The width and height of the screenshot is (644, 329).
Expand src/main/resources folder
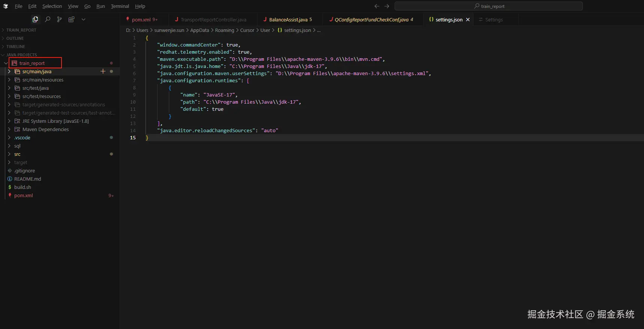click(x=9, y=80)
